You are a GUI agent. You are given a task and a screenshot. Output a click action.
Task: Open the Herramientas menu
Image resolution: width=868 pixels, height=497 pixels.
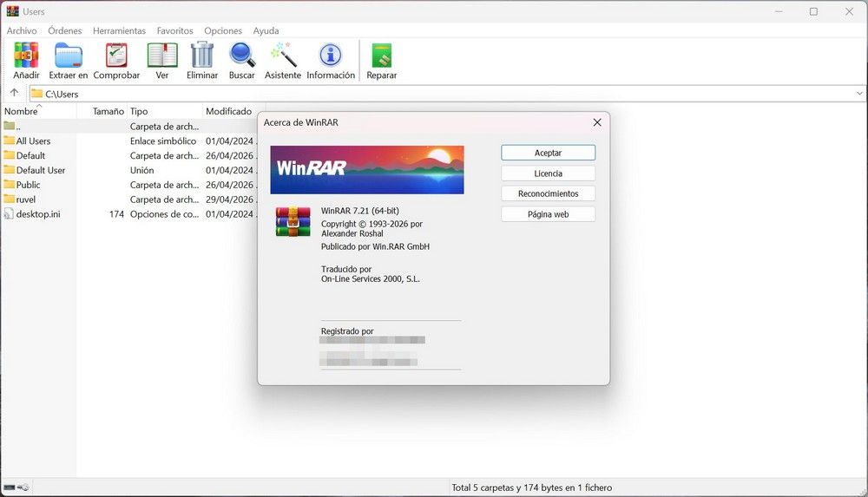[x=119, y=31]
